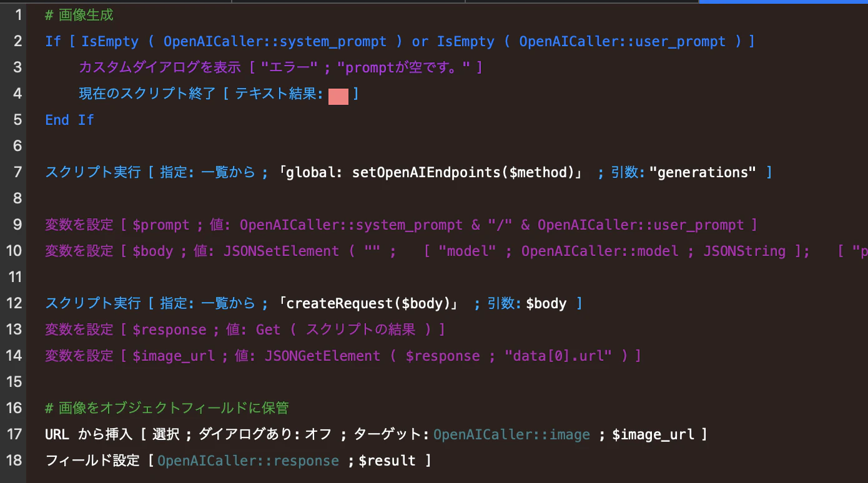Click the "generations" parameter text
868x483 pixels.
[x=703, y=172]
